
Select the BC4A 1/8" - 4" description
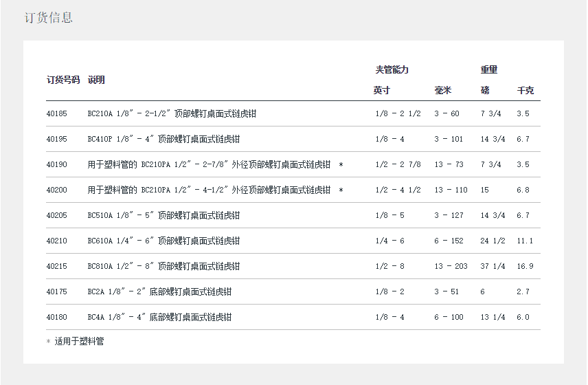pyautogui.click(x=159, y=317)
